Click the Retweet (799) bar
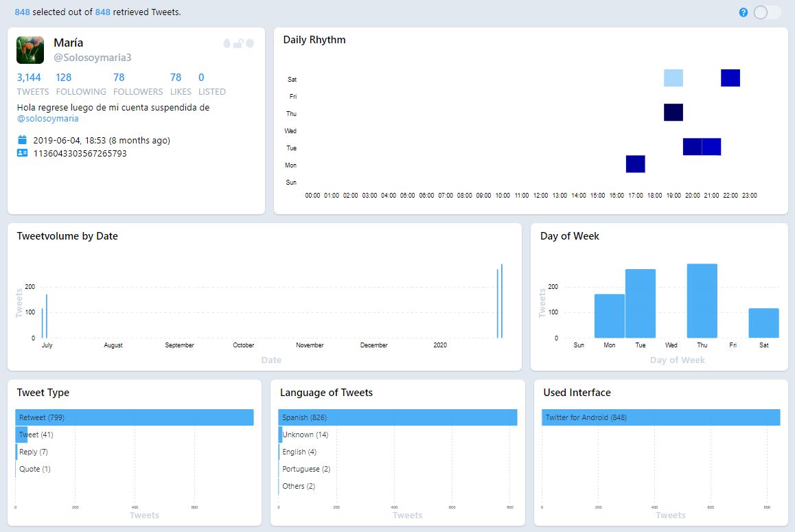The image size is (795, 532). (135, 417)
